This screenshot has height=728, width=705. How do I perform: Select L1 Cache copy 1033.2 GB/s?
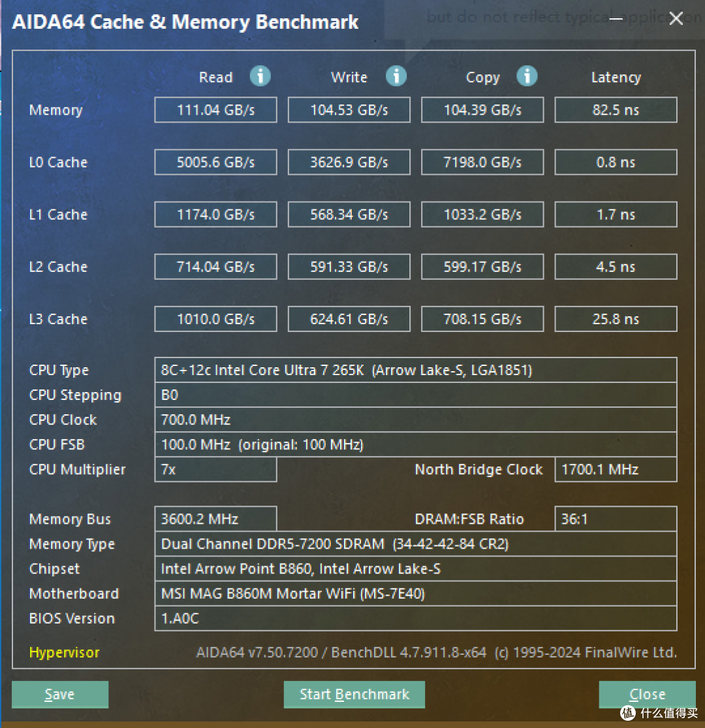[482, 215]
